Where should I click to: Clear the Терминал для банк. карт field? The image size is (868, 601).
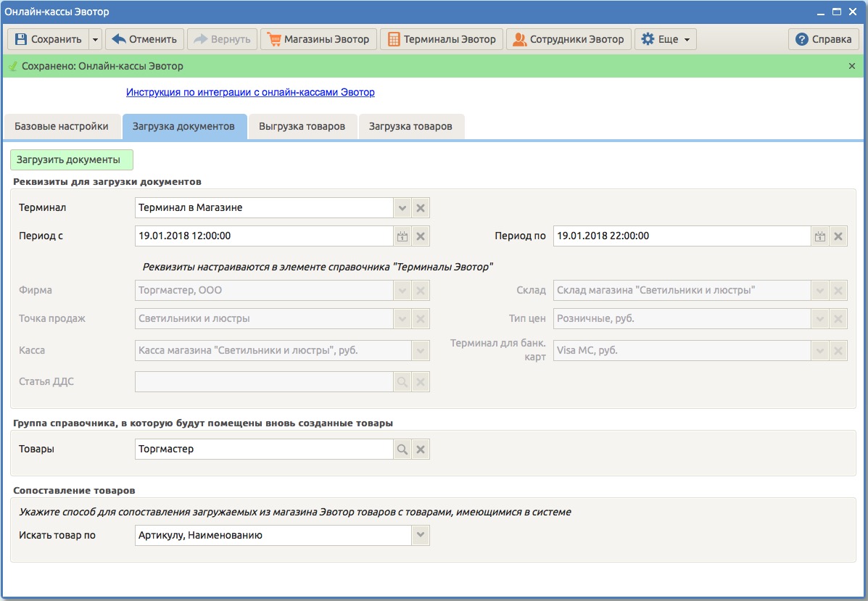tap(838, 351)
